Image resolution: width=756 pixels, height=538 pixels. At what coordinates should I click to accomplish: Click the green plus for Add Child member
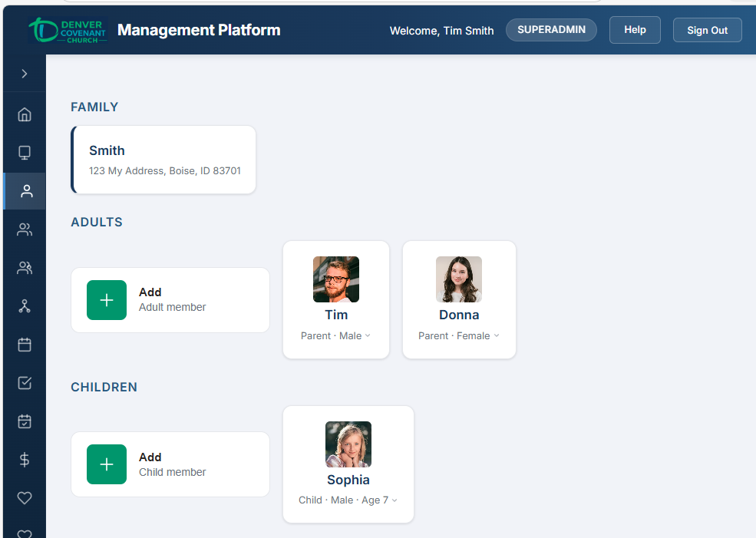(x=107, y=464)
